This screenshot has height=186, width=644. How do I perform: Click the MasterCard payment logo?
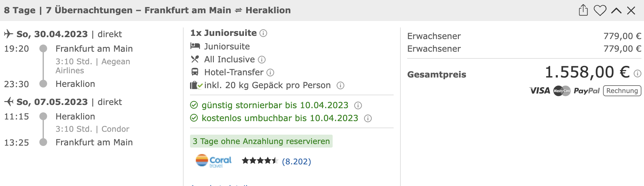562,91
